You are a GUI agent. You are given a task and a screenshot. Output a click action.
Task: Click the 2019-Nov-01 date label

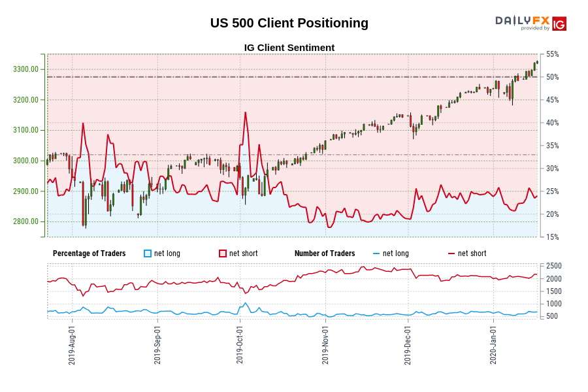pyautogui.click(x=325, y=345)
